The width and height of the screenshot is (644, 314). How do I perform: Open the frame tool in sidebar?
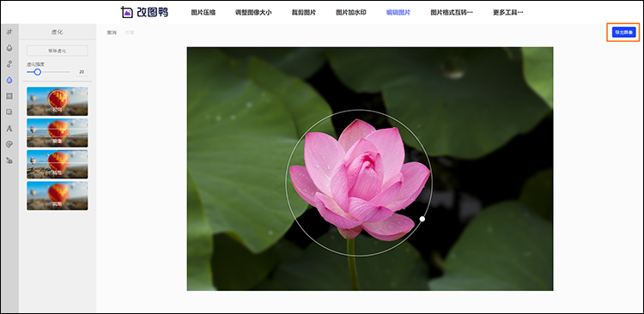click(9, 96)
